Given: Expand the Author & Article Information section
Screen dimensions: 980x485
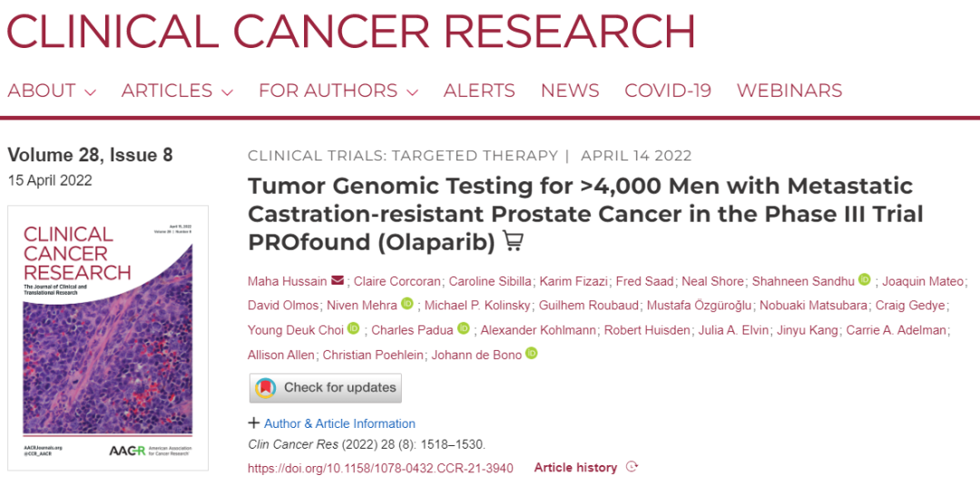Looking at the screenshot, I should click(332, 423).
